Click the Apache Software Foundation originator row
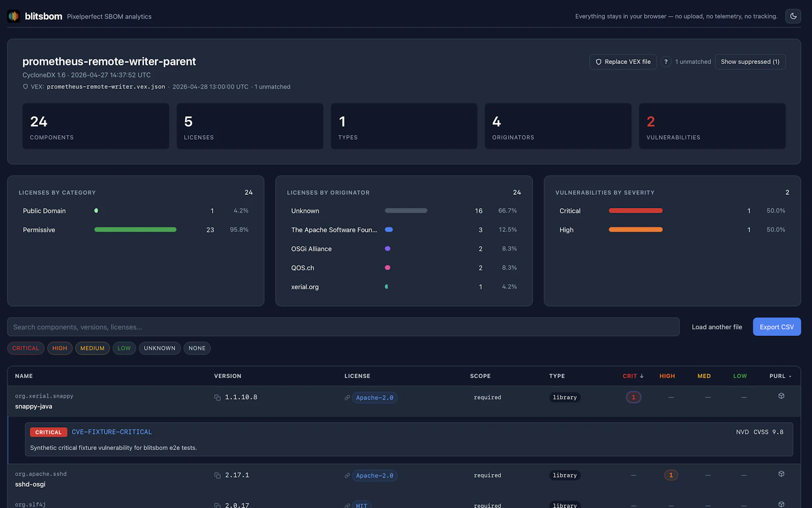 404,230
